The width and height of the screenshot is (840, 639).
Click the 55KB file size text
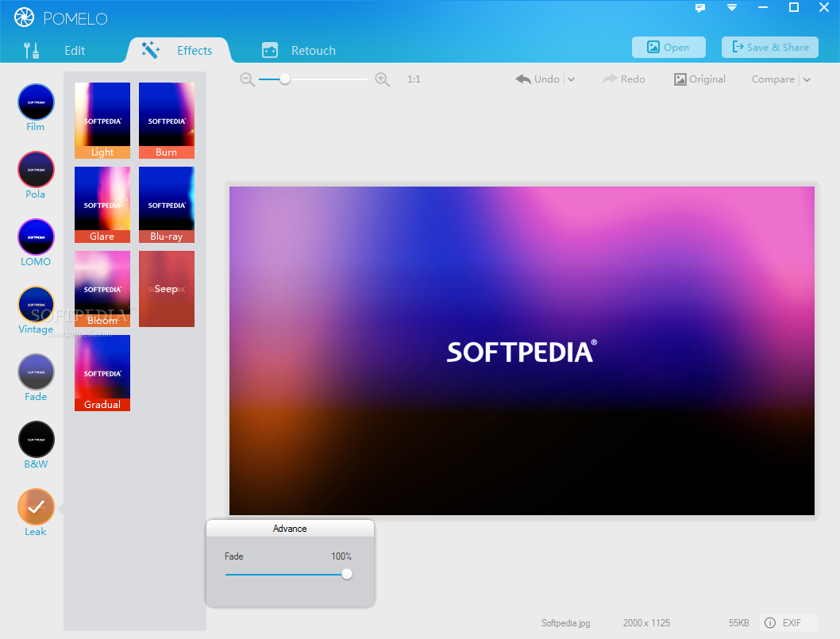click(738, 623)
